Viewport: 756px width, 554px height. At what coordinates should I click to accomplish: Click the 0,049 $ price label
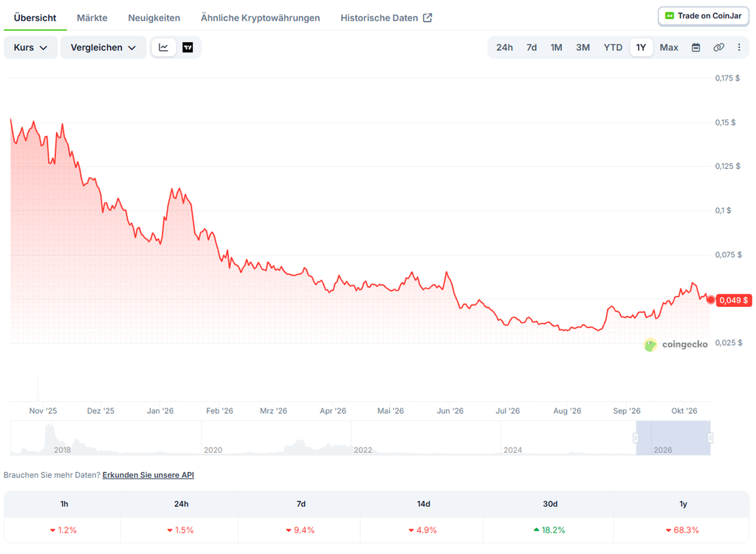pos(734,300)
